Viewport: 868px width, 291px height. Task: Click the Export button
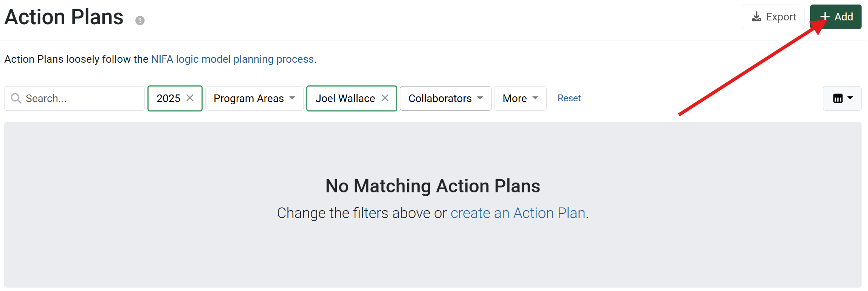click(773, 17)
